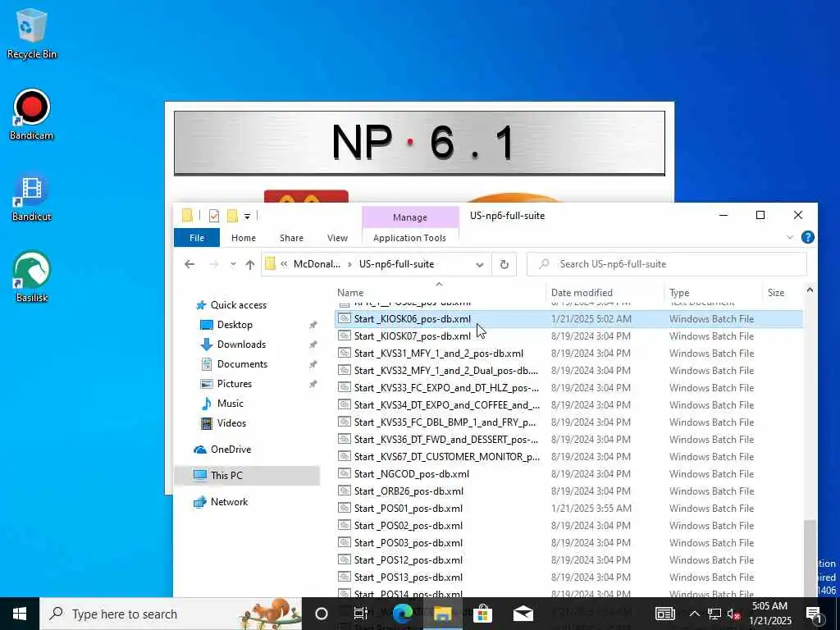Open the Customize Quick Access Toolbar arrow
The image size is (840, 630).
click(247, 217)
